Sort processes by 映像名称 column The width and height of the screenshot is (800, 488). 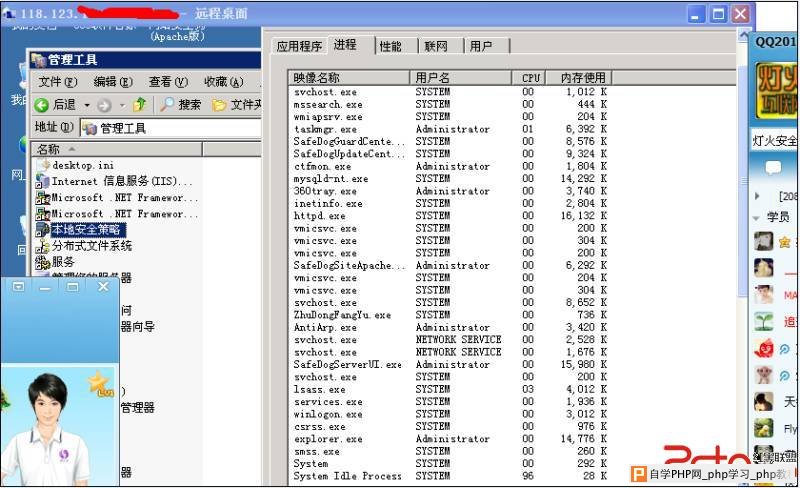pos(348,78)
